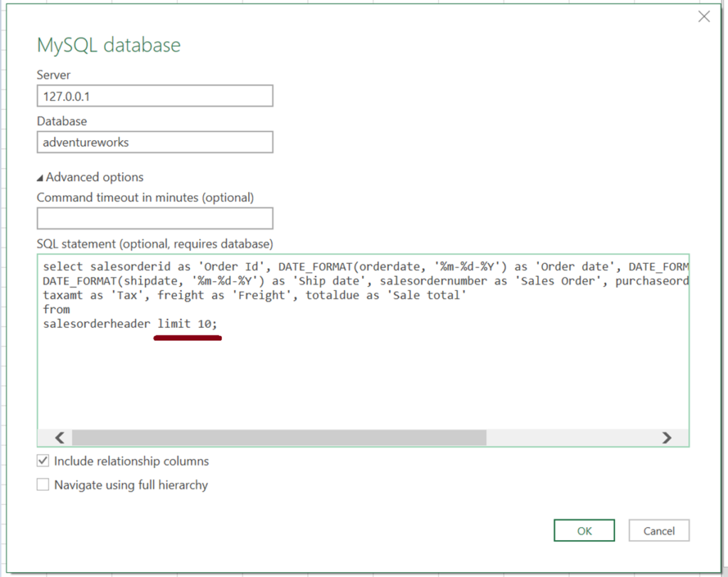Click the Cancel button
The image size is (728, 577).
click(x=659, y=531)
